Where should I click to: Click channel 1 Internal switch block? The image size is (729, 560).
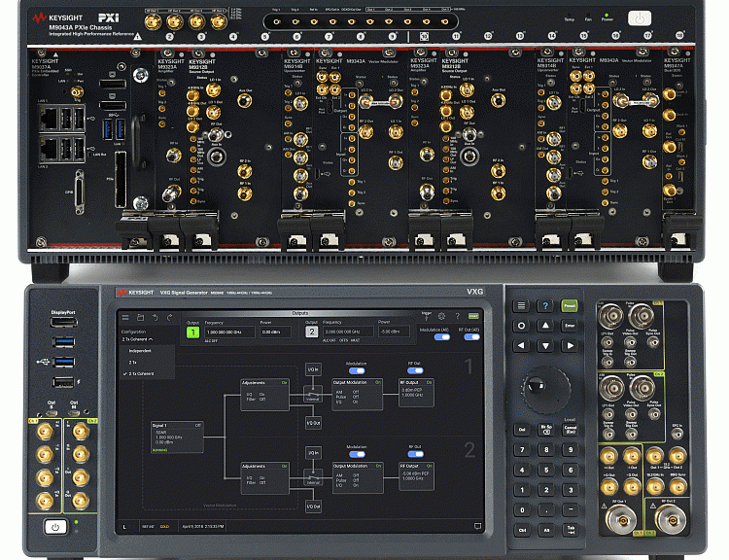pyautogui.click(x=313, y=394)
